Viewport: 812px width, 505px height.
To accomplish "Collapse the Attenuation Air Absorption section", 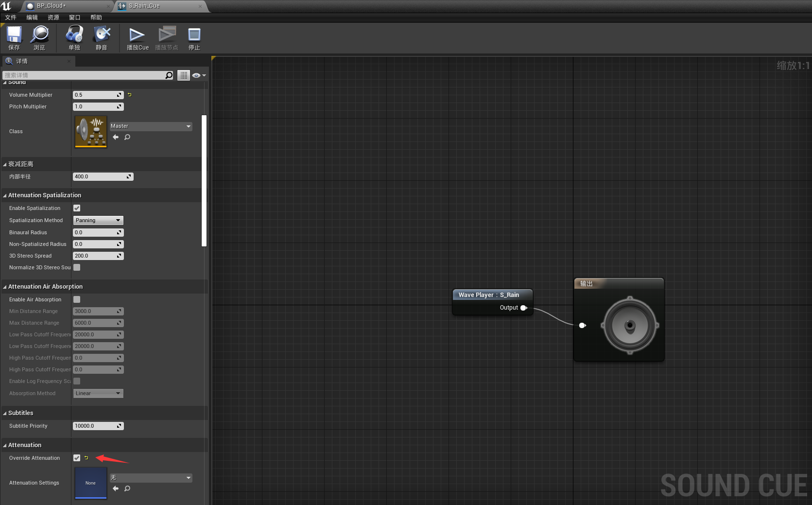I will click(x=5, y=287).
